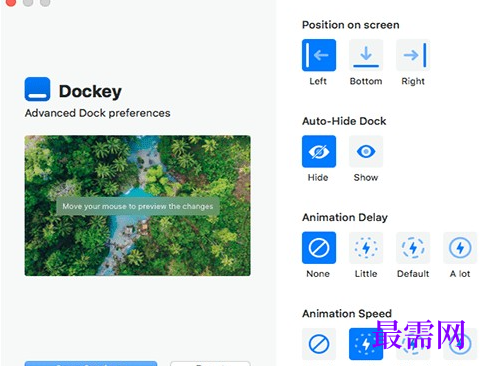The width and height of the screenshot is (484, 366).
Task: Click the 'Position on screen' heading
Action: point(350,25)
